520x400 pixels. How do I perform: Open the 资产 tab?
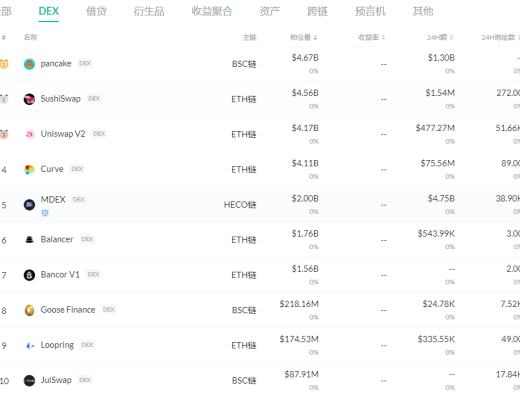point(270,11)
